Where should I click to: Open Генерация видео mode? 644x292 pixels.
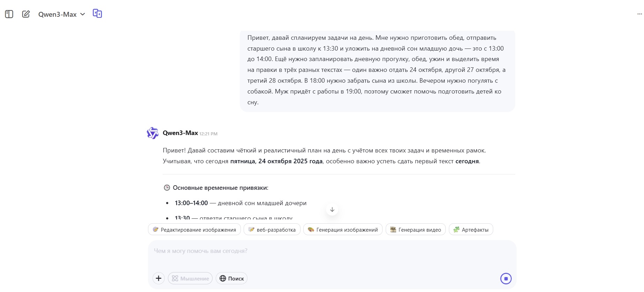pyautogui.click(x=415, y=230)
